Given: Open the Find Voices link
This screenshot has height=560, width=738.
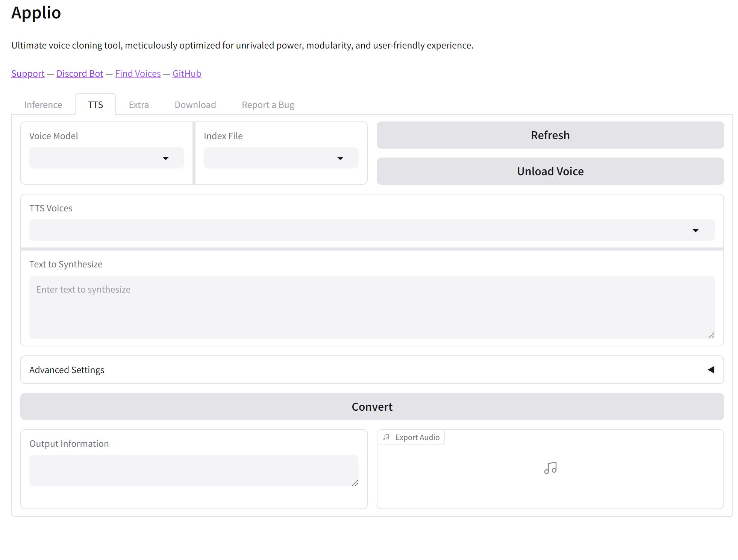Looking at the screenshot, I should (138, 73).
